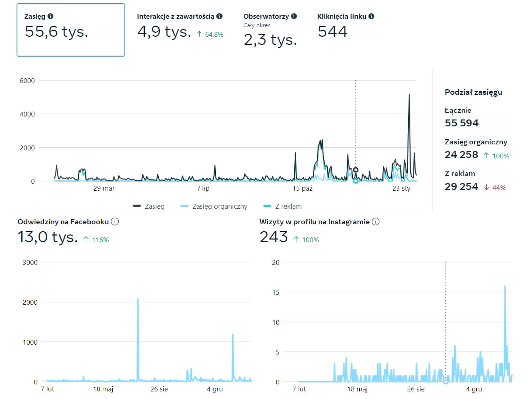This screenshot has width=532, height=399.
Task: Select the Obserwatorzy metric
Action: [x=270, y=30]
